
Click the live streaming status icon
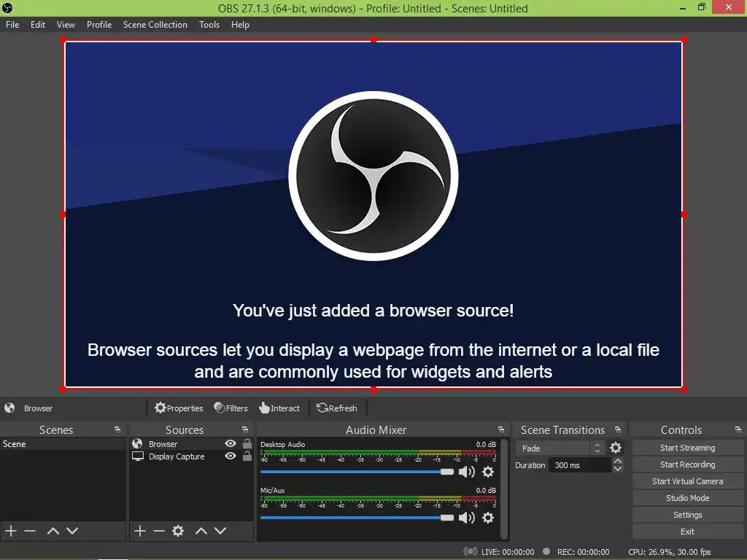coord(471,551)
